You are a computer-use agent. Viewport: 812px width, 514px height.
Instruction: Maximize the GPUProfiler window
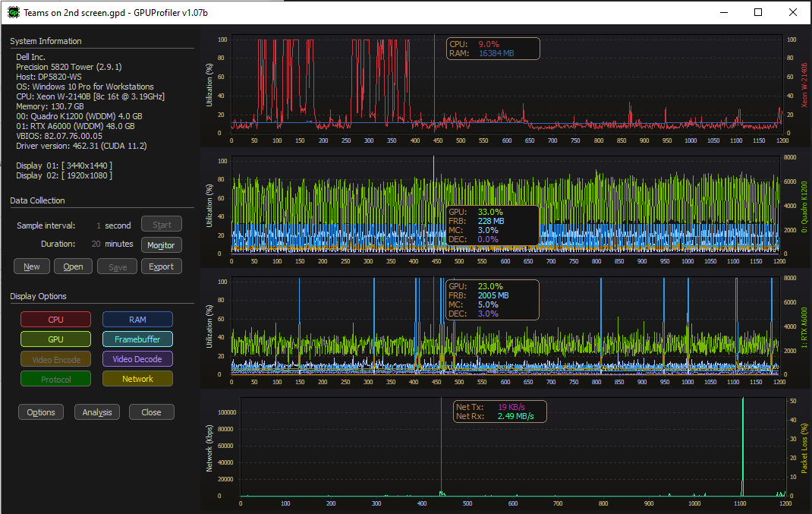[x=758, y=12]
